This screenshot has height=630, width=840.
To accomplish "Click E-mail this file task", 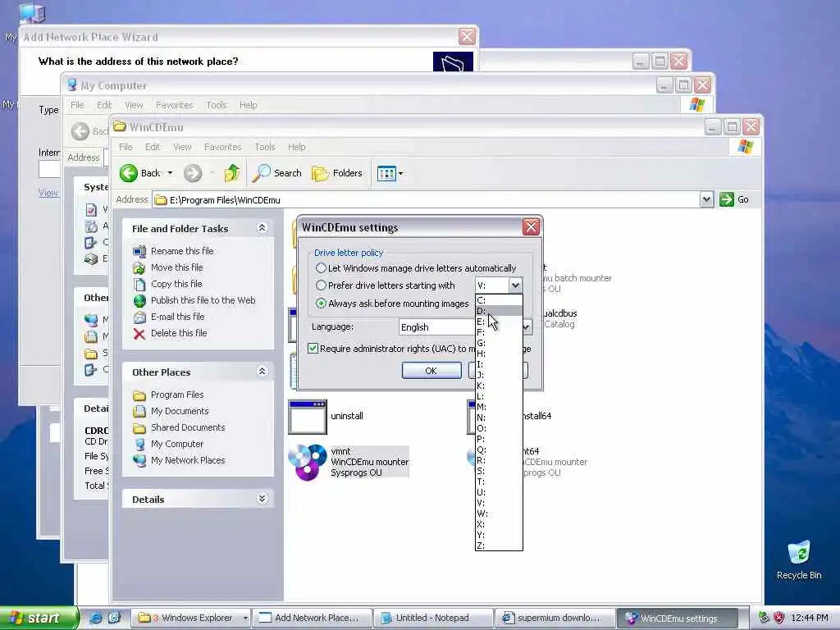I will 177,317.
